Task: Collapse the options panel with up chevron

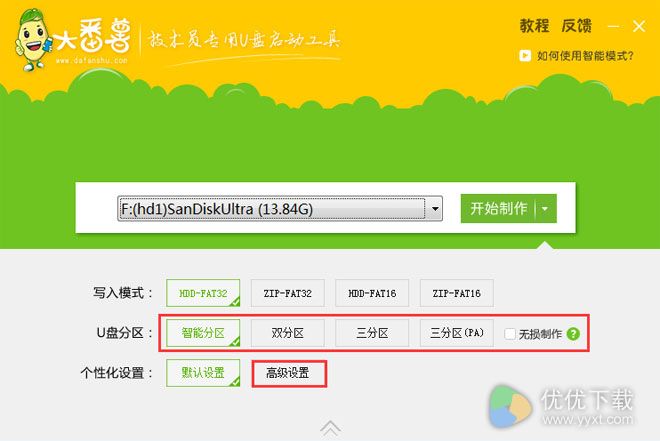Action: (330, 428)
